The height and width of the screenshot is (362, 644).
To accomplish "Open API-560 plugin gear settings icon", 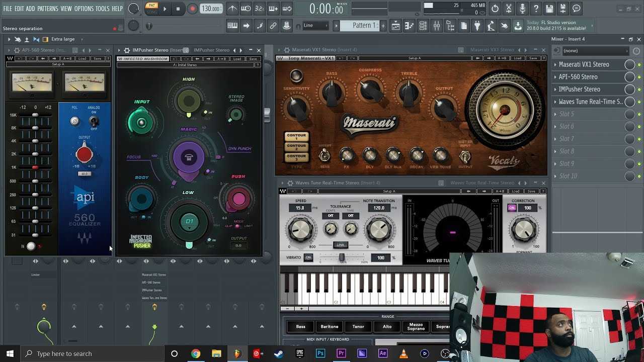I will pos(17,50).
